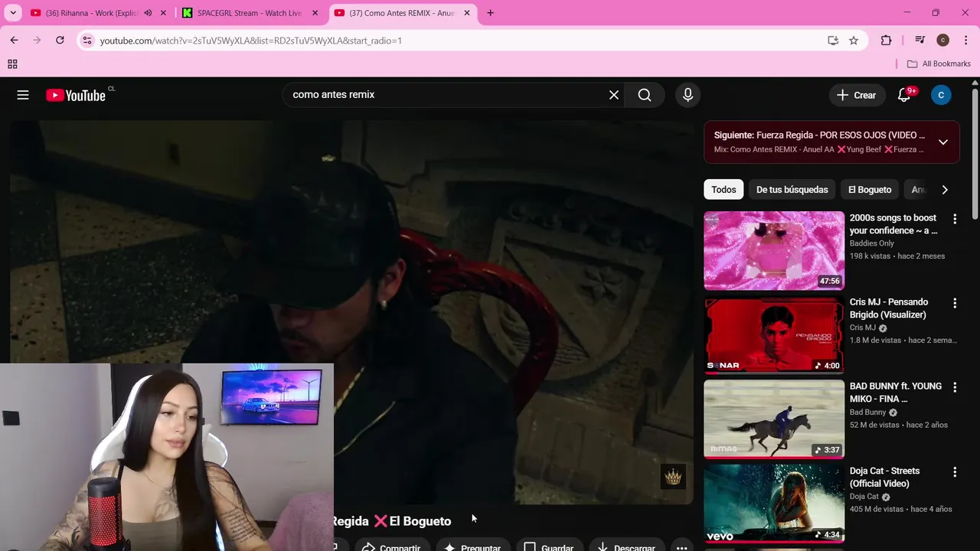The height and width of the screenshot is (551, 980).
Task: Open the notifications bell
Action: (904, 95)
